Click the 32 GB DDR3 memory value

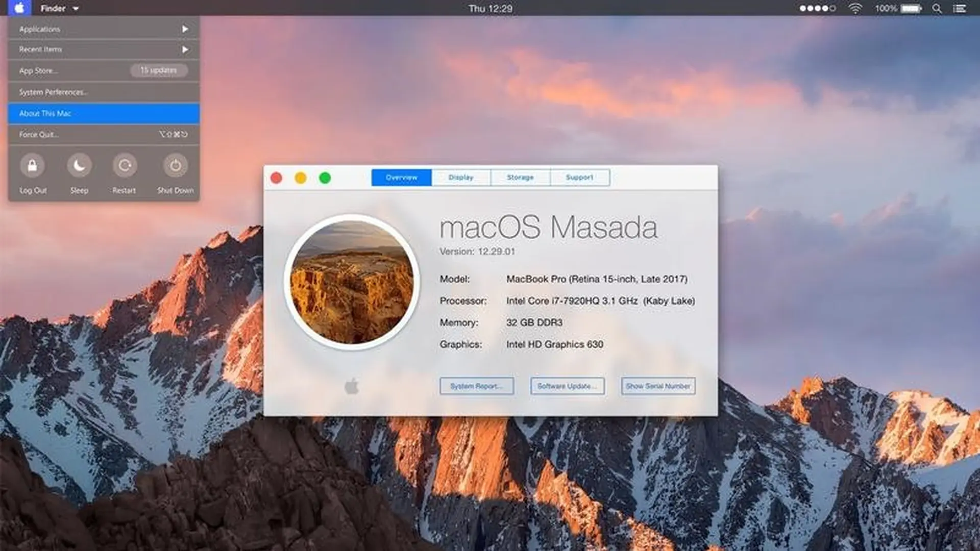point(534,322)
